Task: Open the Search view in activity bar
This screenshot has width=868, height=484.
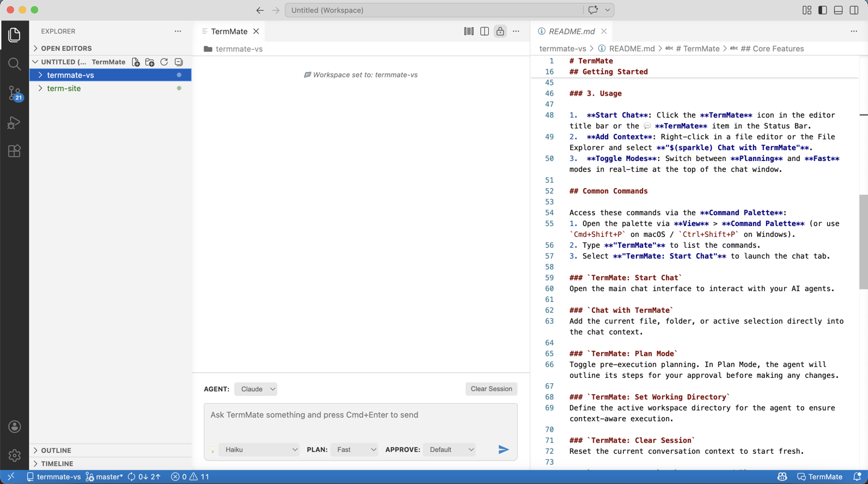Action: pos(14,64)
